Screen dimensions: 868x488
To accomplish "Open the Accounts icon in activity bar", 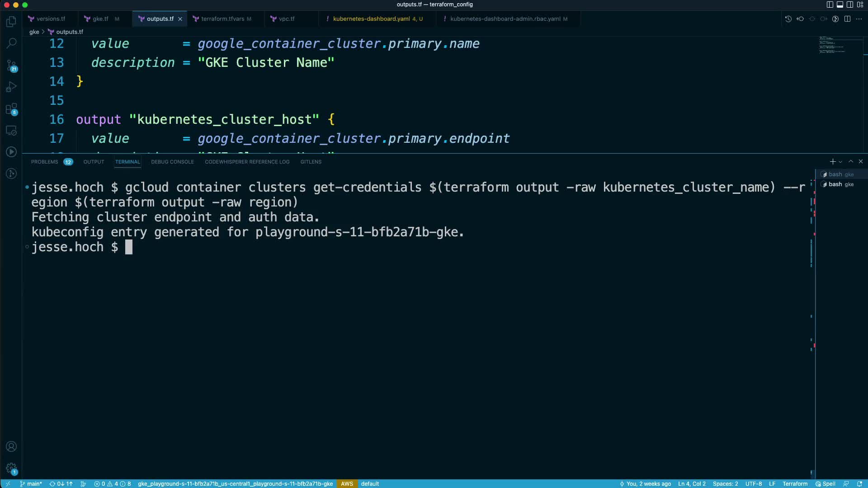I will tap(11, 446).
